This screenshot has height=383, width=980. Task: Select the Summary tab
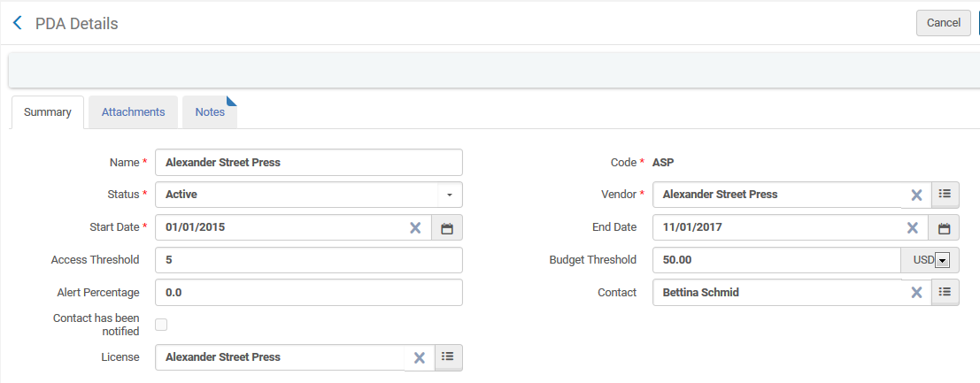[47, 112]
